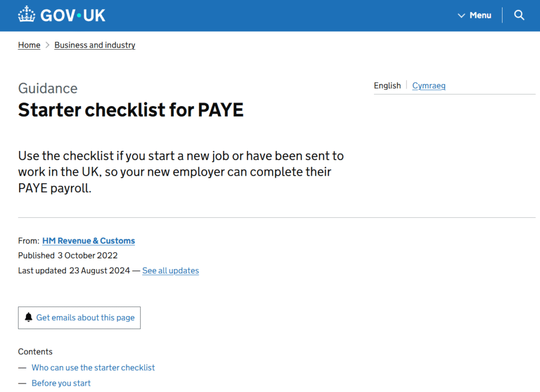Viewport: 540px width, 392px height.
Task: Jump to the Before you start section
Action: tap(61, 383)
